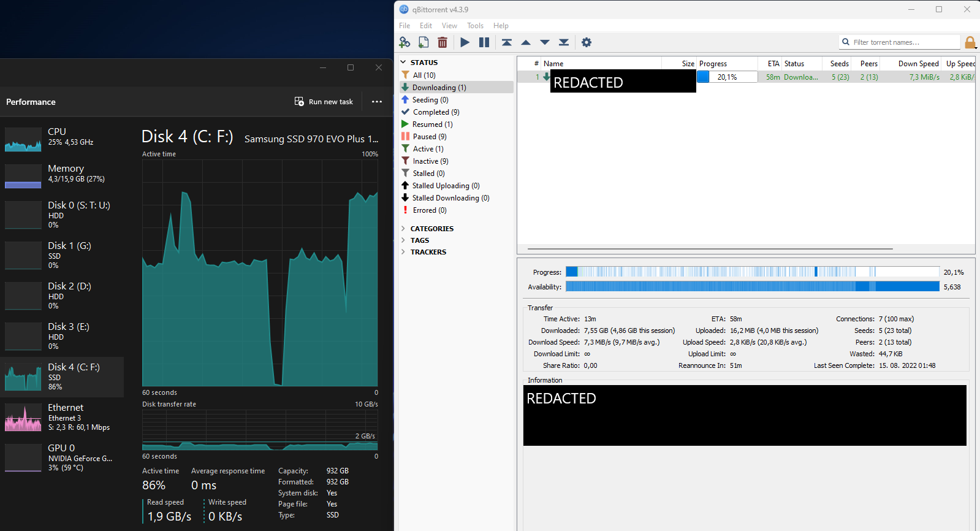980x531 pixels.
Task: Click the downloading torrent row status cell
Action: click(x=801, y=77)
